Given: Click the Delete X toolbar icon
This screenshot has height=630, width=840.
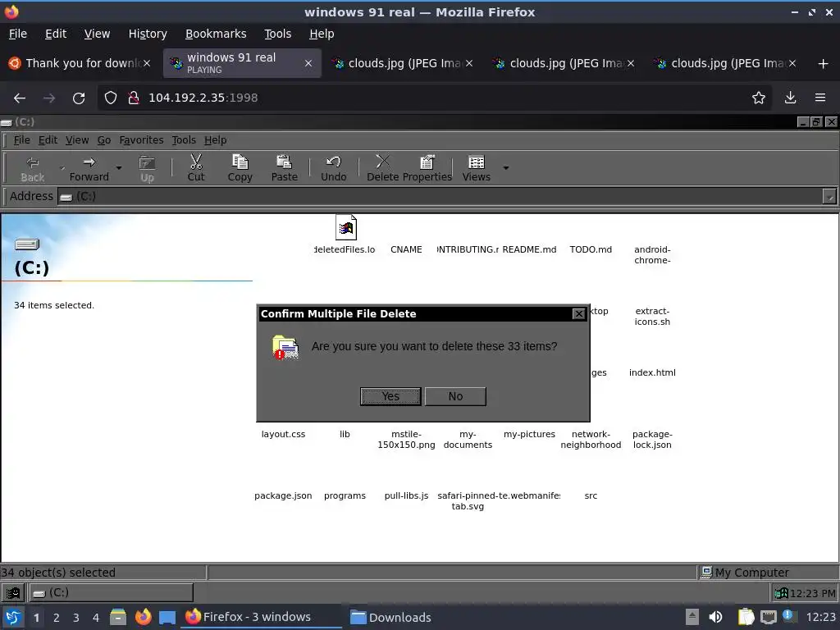Looking at the screenshot, I should coord(382,162).
